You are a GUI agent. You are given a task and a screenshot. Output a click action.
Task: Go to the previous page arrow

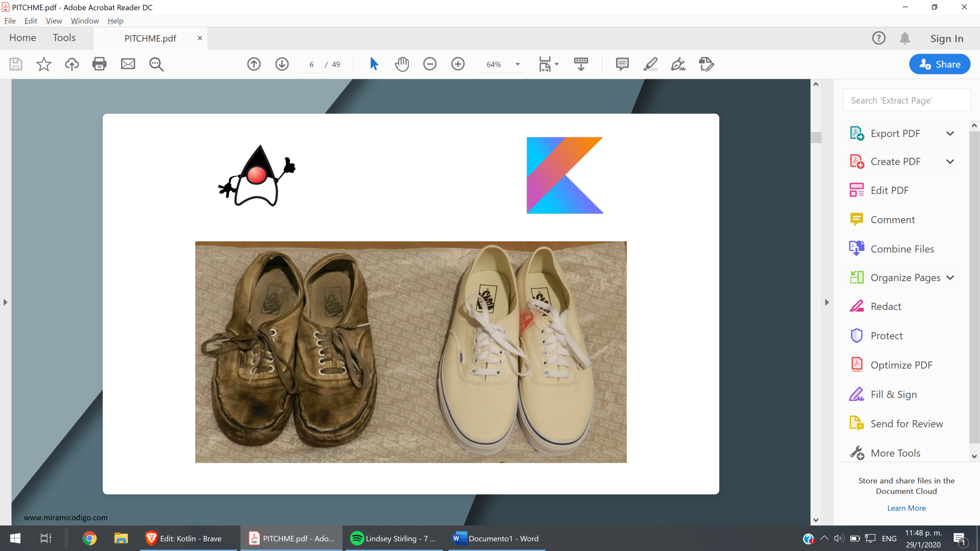click(x=254, y=64)
